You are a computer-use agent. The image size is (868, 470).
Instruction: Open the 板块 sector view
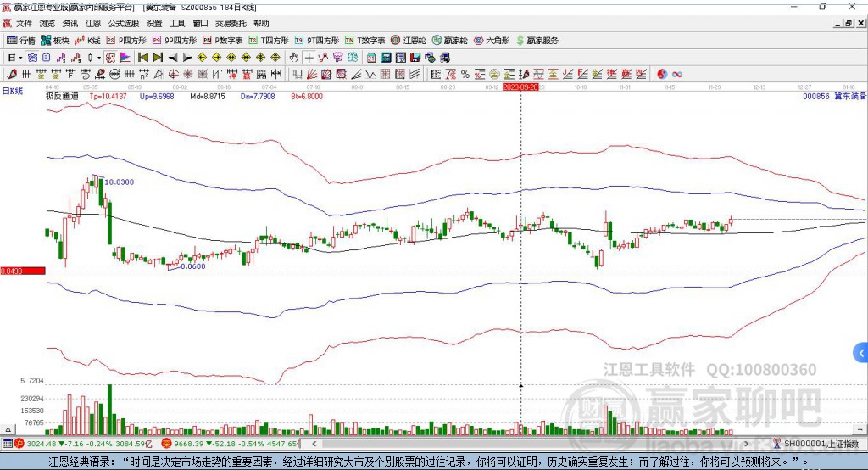55,41
